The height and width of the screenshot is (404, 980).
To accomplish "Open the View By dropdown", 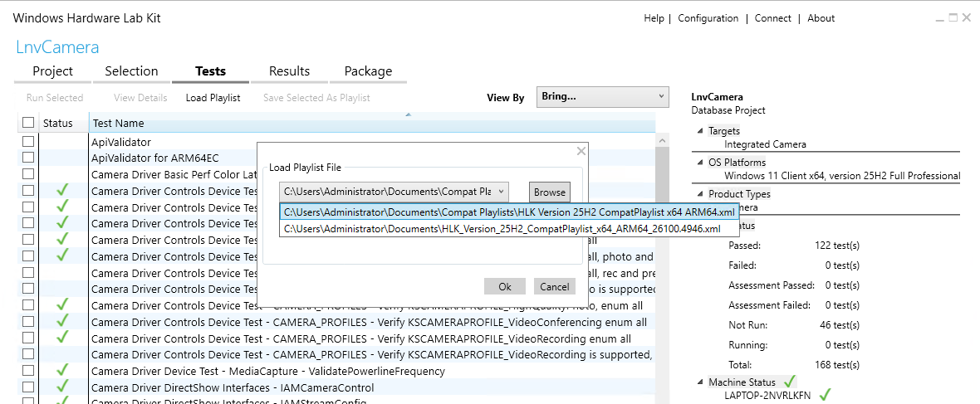I will [x=602, y=97].
